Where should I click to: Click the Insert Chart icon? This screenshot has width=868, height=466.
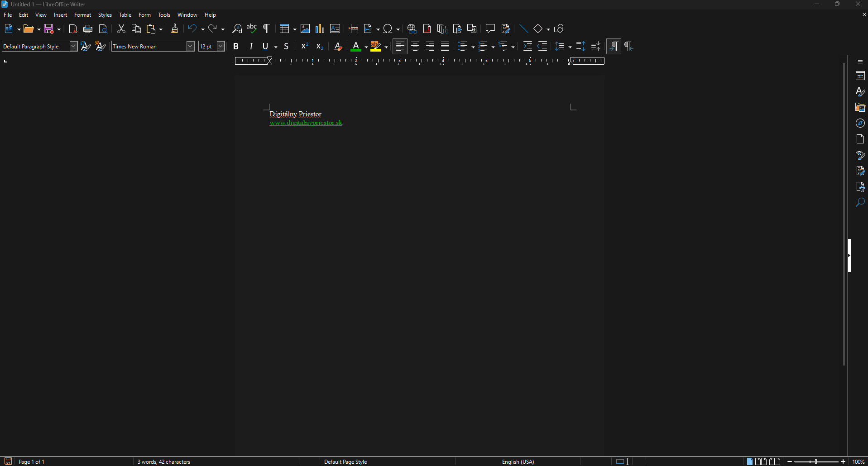click(x=320, y=29)
